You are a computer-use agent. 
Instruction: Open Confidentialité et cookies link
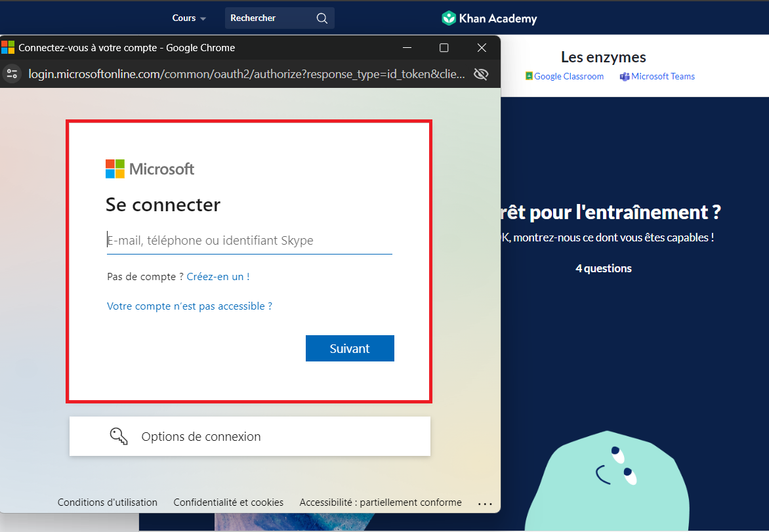tap(228, 502)
